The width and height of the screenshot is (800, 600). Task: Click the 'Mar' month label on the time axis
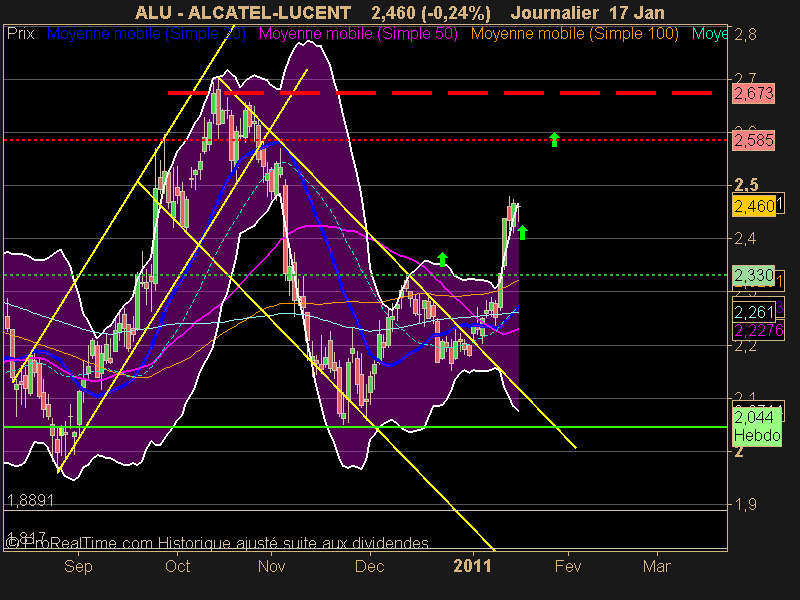(657, 566)
